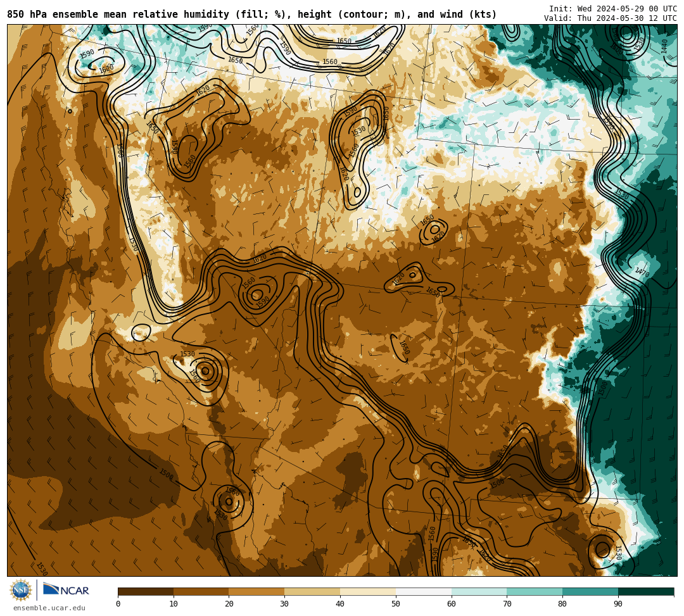Click the NCAR logo
This screenshot has height=616, width=684.
coord(66,590)
